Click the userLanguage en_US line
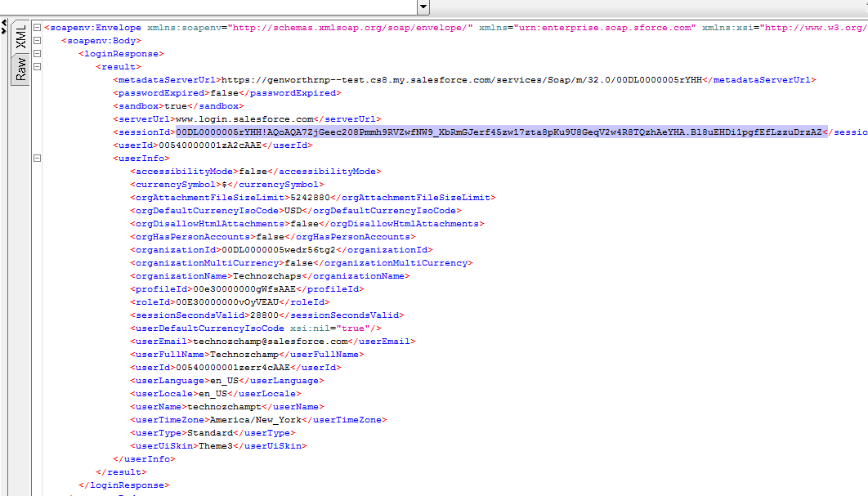868x496 pixels. point(227,381)
